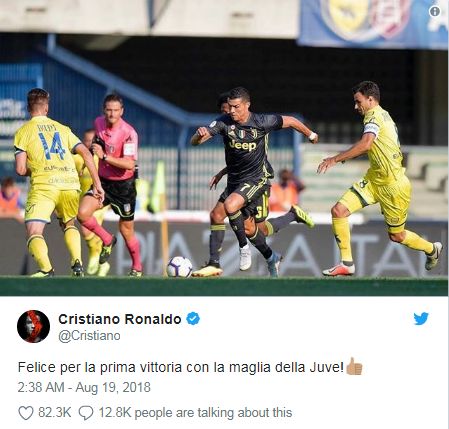Image resolution: width=449 pixels, height=429 pixels.
Task: Open the embedded match photo
Action: pos(224,148)
